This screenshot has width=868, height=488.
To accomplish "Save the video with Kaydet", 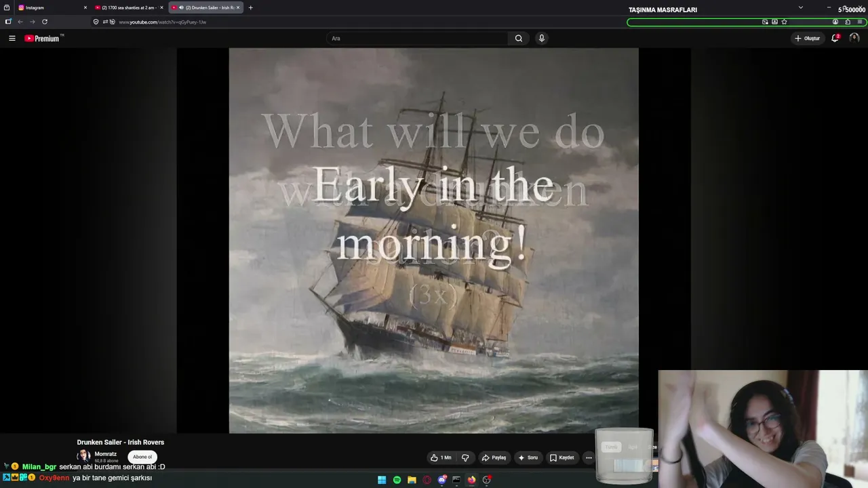I will click(562, 457).
